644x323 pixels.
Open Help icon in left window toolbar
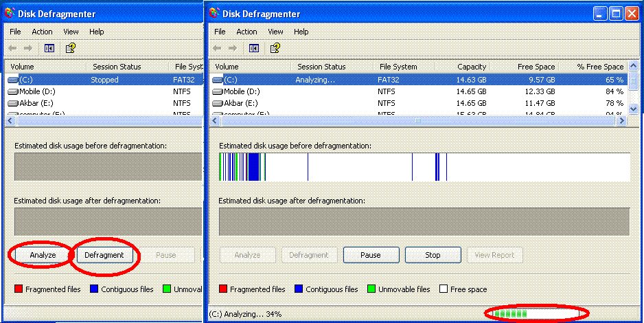click(x=71, y=48)
